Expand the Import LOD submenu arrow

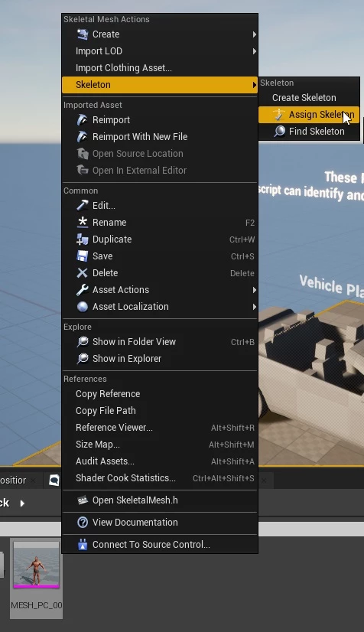(254, 51)
